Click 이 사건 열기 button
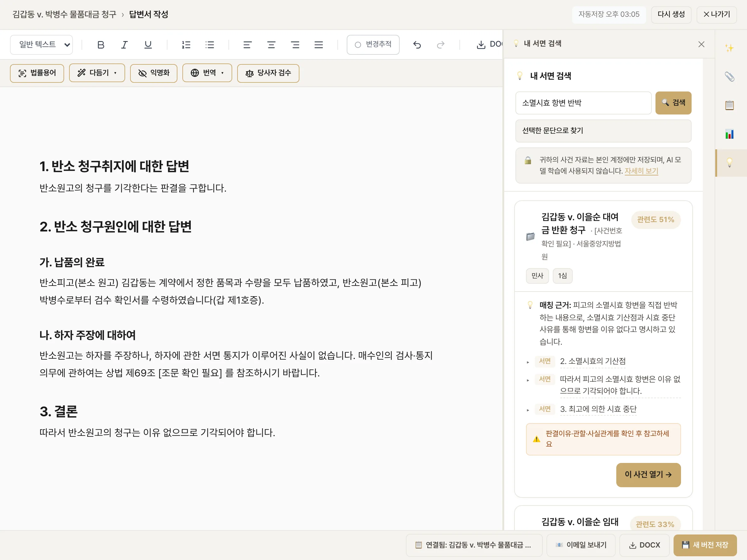Viewport: 747px width, 560px height. click(x=648, y=474)
